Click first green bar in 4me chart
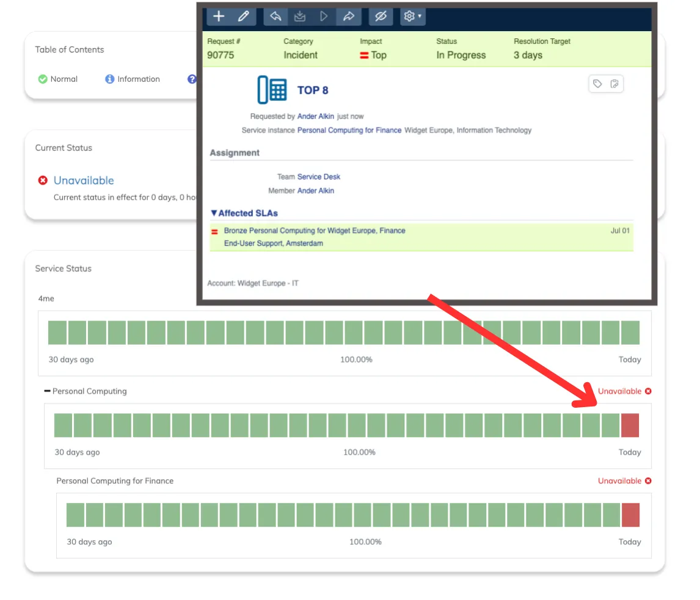 click(57, 332)
